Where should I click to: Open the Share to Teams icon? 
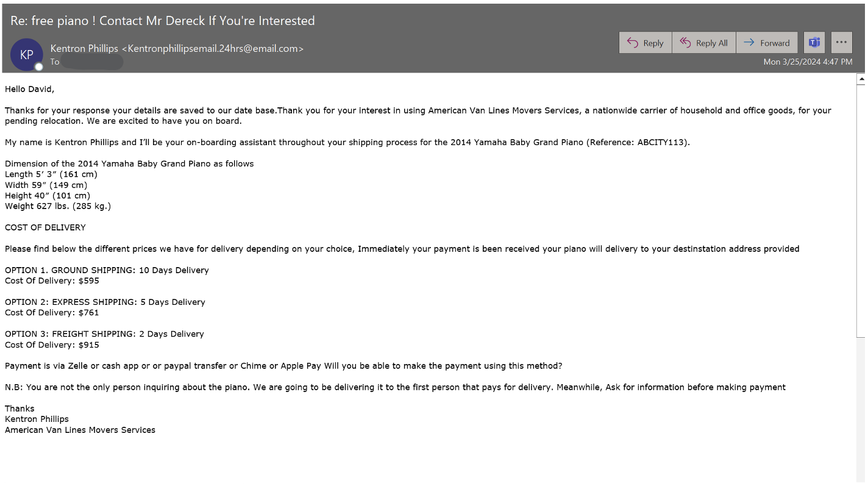[x=814, y=43]
